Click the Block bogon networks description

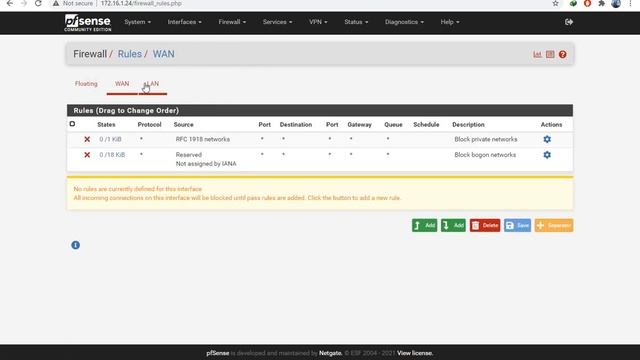point(485,155)
